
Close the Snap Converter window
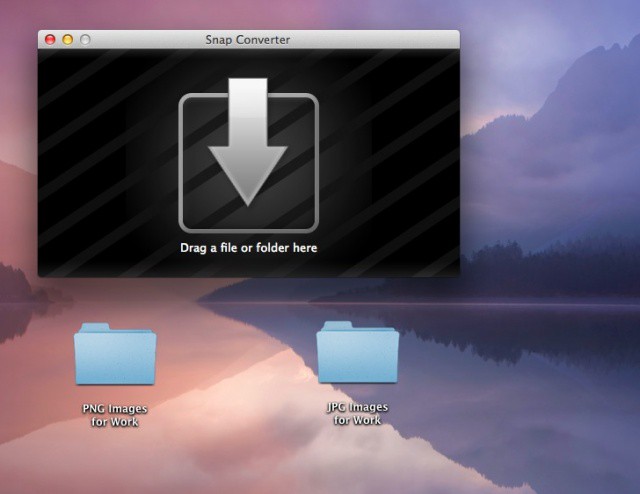50,40
